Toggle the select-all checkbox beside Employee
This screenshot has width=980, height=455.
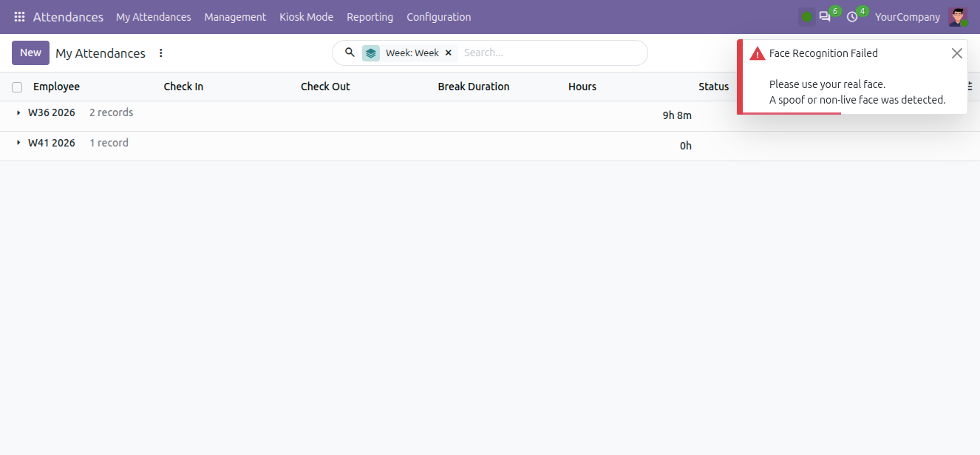(x=17, y=87)
